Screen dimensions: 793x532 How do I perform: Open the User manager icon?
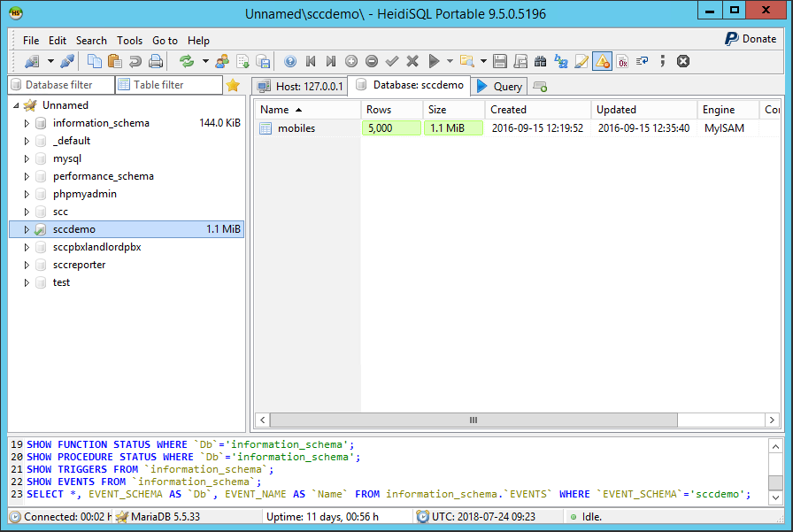(x=222, y=62)
